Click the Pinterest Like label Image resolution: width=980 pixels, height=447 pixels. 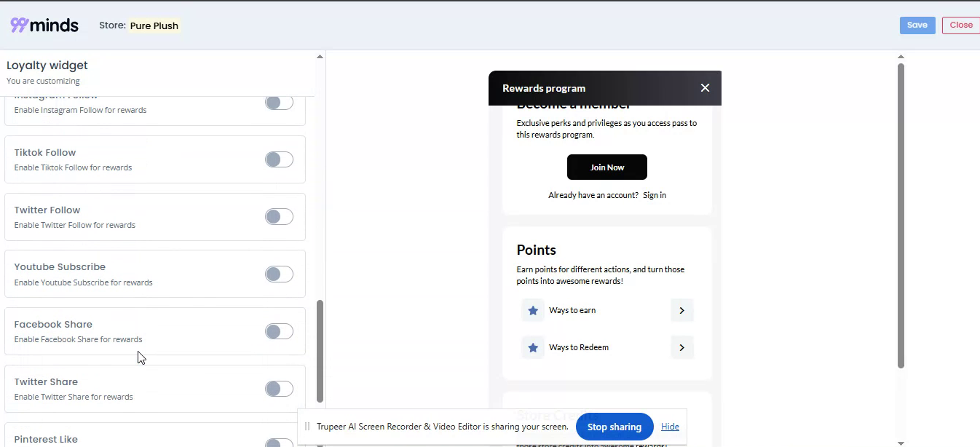click(46, 439)
